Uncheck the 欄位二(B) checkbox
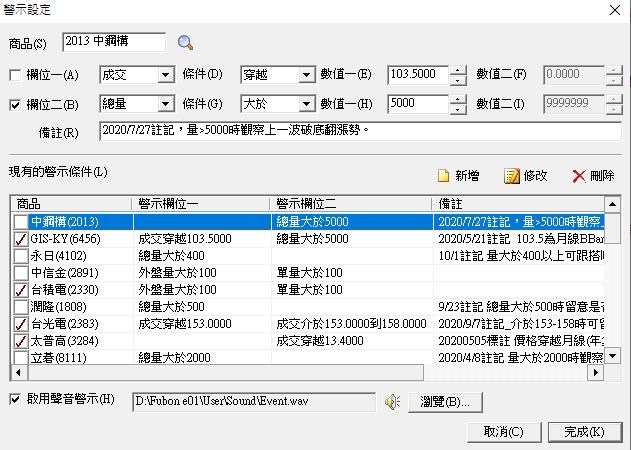Image resolution: width=631 pixels, height=450 pixels. pos(15,104)
